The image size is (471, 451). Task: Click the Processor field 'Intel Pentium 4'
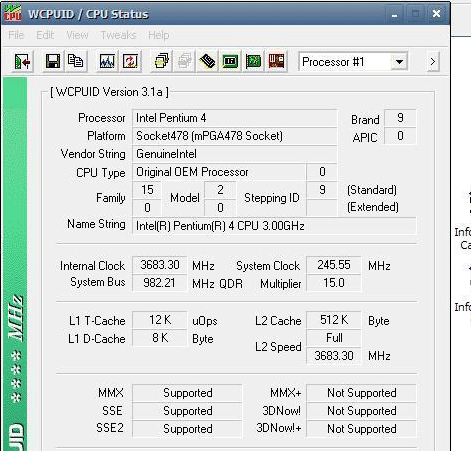[x=235, y=118]
